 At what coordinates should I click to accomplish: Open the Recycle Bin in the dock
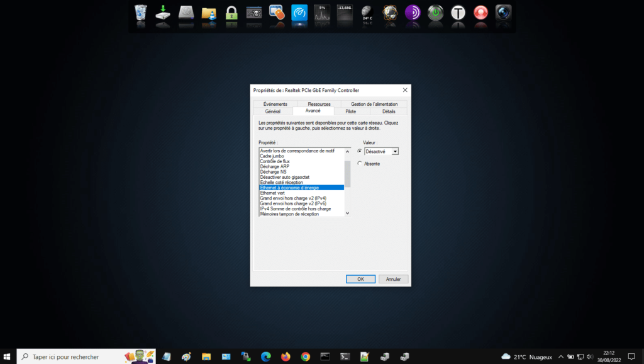(x=141, y=13)
